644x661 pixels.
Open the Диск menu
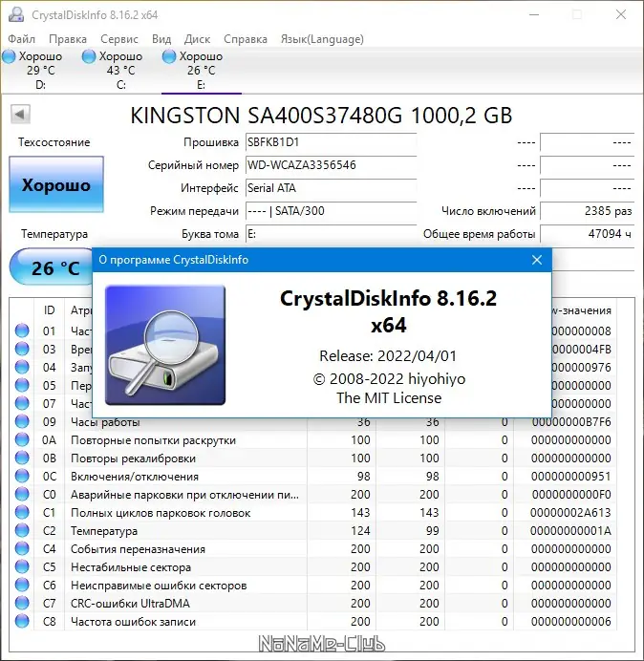pos(198,39)
